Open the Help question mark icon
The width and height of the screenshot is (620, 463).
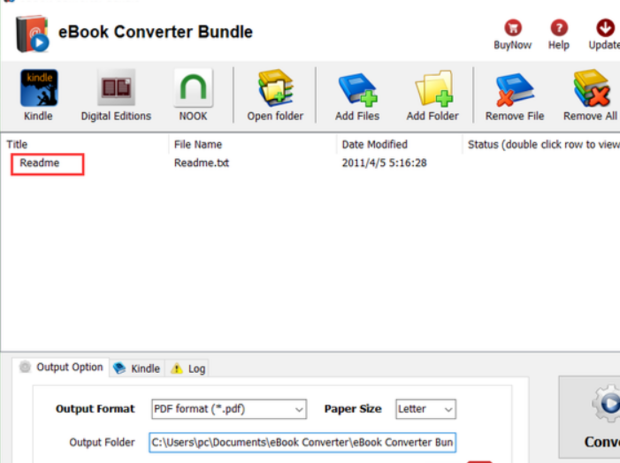tap(559, 28)
